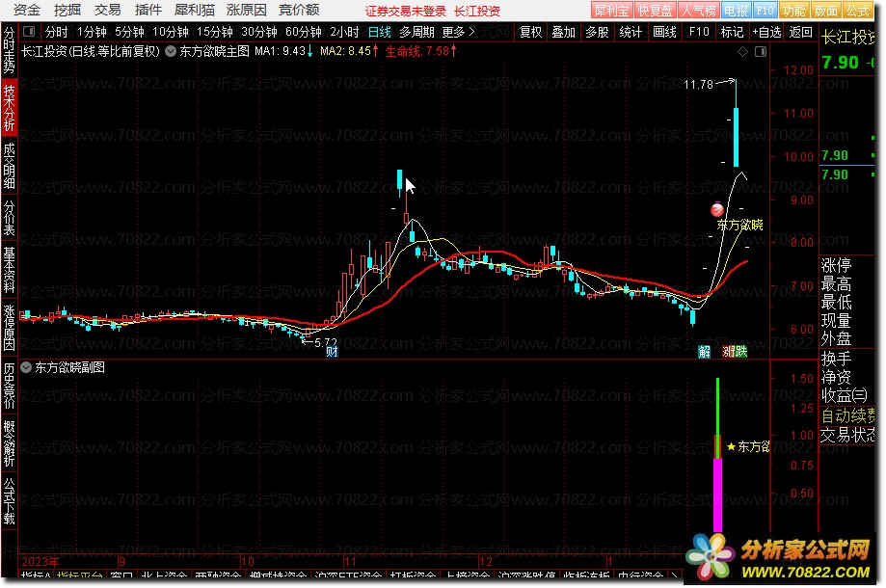Select 技术分析 in left sidebar
This screenshot has width=886, height=588.
tap(9, 108)
